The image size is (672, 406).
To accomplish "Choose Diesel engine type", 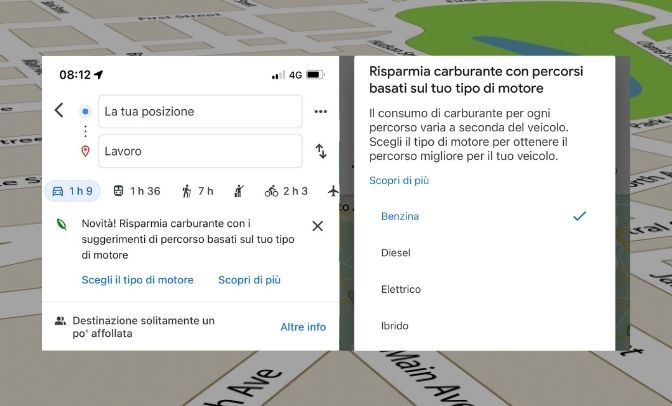I will pos(484,253).
